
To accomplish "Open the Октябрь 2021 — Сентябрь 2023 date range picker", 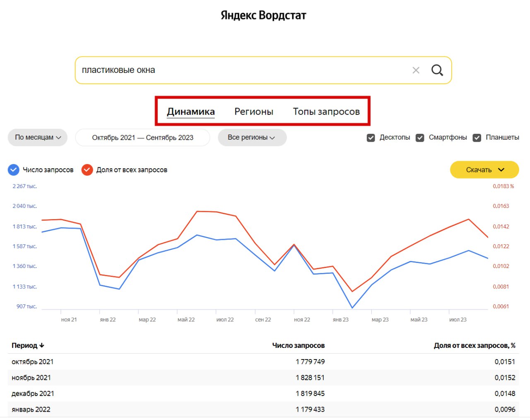I will 142,138.
